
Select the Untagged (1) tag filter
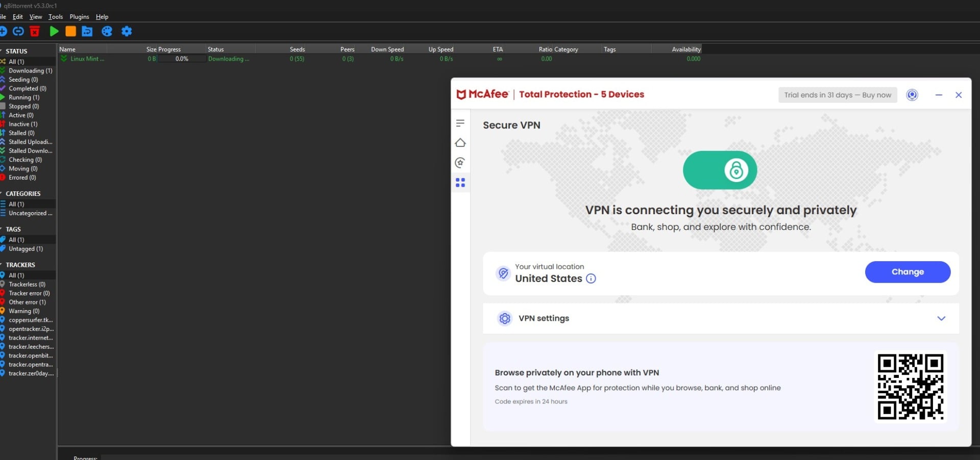28,249
